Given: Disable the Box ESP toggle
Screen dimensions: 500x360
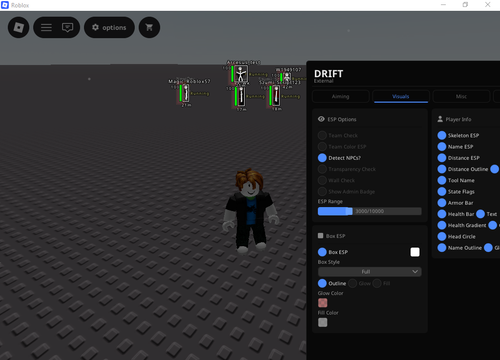Looking at the screenshot, I should pos(322,252).
